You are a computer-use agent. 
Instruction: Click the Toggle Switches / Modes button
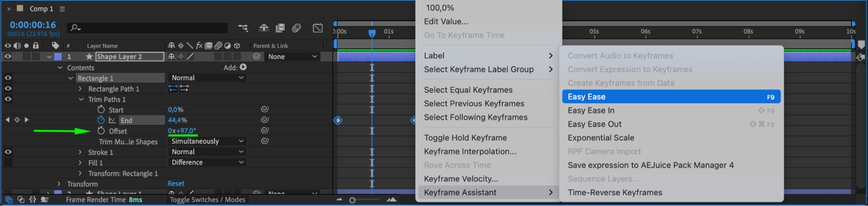pyautogui.click(x=207, y=200)
